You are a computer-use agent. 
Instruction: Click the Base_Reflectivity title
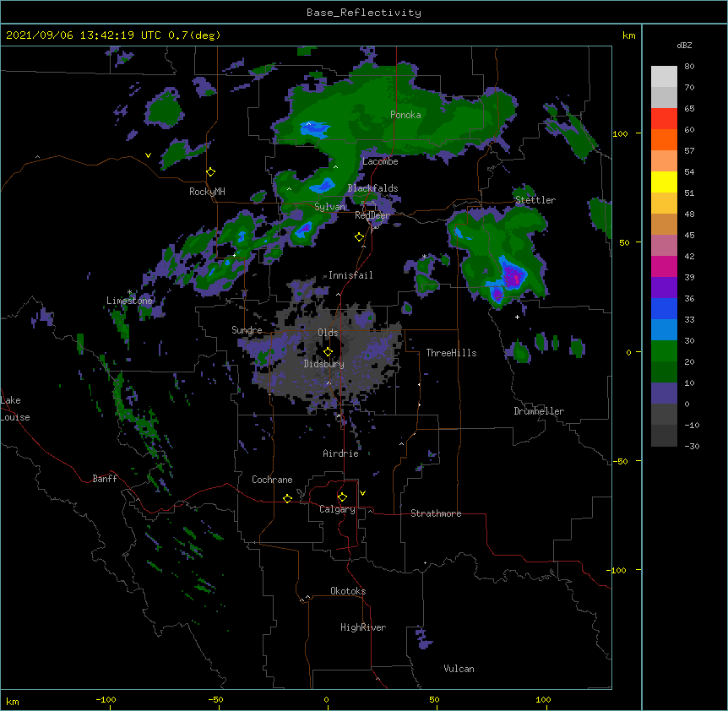(364, 13)
